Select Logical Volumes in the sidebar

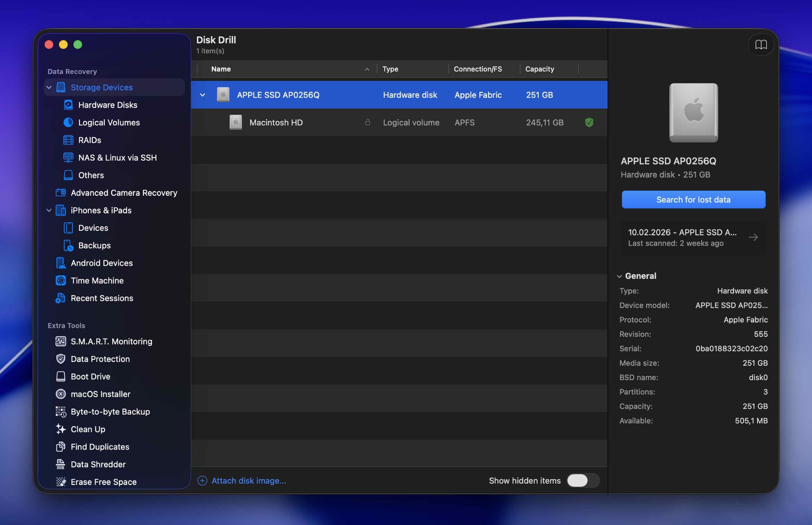(x=109, y=123)
